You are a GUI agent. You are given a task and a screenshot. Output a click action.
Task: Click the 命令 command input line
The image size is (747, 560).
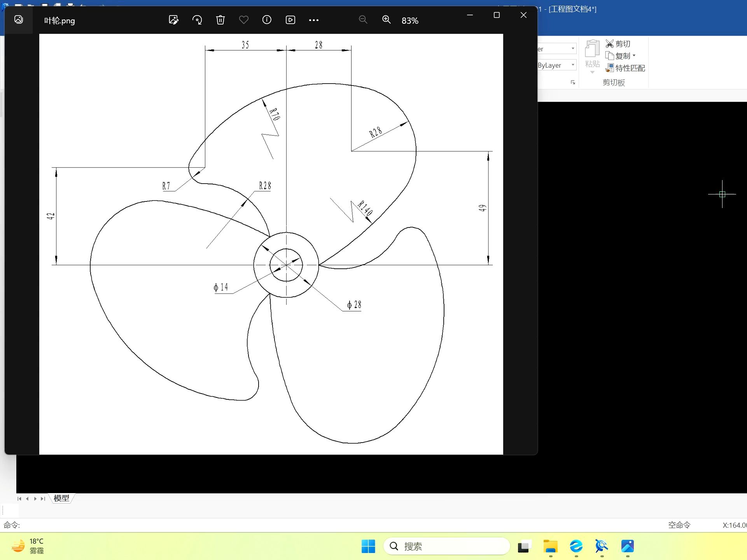pyautogui.click(x=334, y=525)
